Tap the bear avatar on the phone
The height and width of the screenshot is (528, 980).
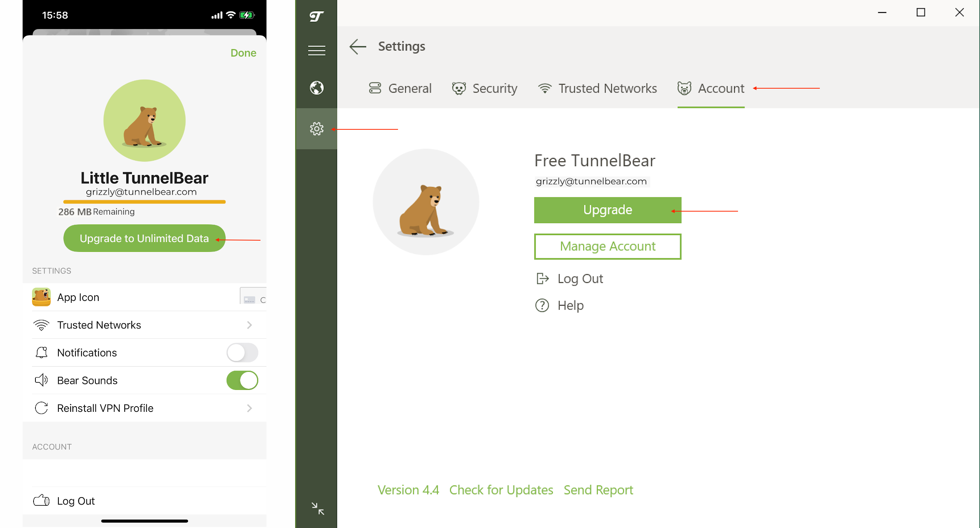point(144,121)
